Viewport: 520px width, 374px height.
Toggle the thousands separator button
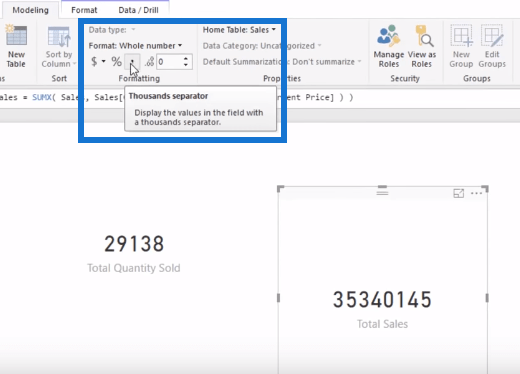[132, 61]
